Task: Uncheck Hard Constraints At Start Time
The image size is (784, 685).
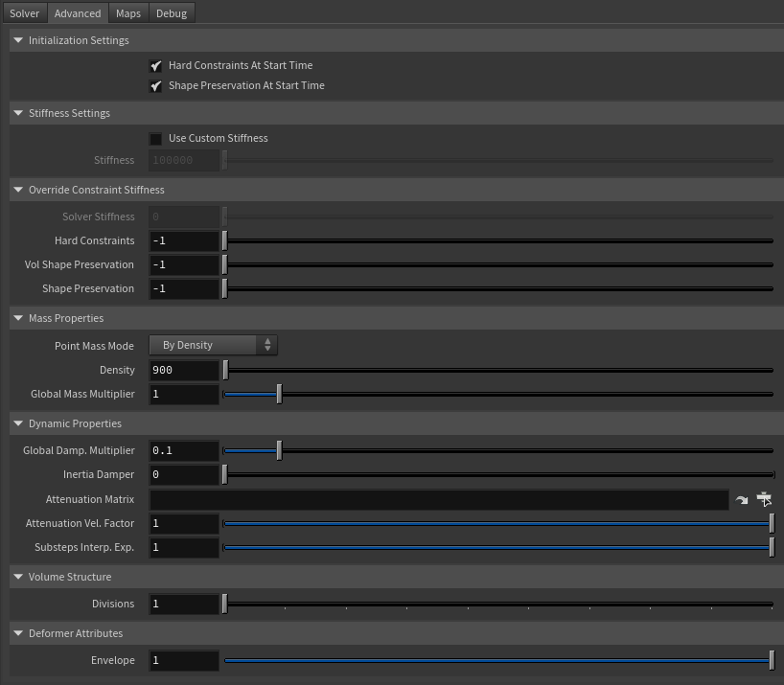Action: click(x=156, y=65)
